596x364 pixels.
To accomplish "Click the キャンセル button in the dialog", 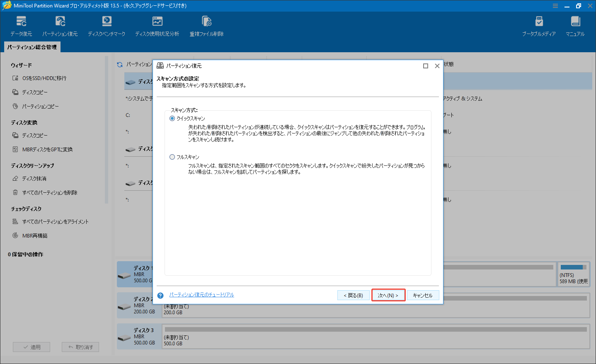I will 423,295.
